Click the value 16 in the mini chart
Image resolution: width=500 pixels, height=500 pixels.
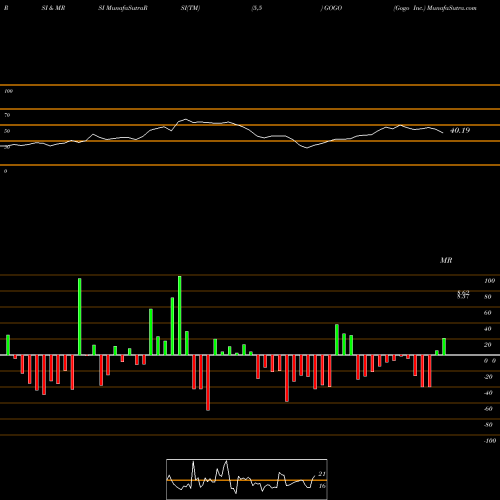pyautogui.click(x=322, y=486)
